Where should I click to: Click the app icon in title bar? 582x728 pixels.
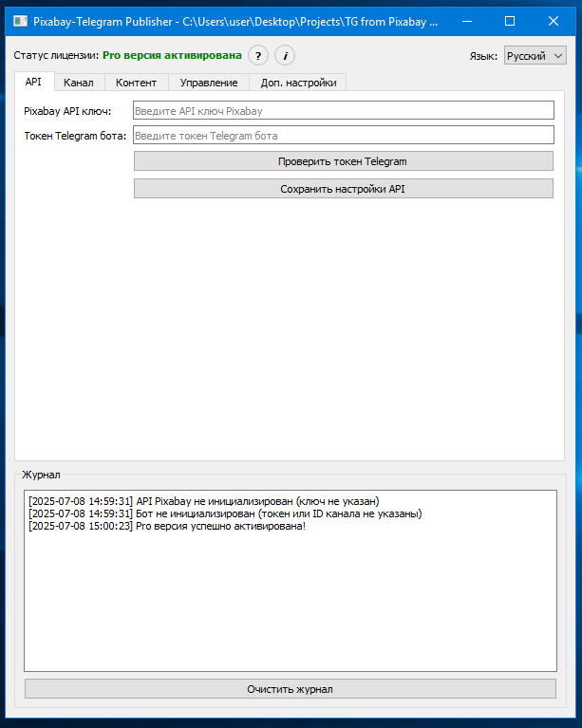coord(20,21)
